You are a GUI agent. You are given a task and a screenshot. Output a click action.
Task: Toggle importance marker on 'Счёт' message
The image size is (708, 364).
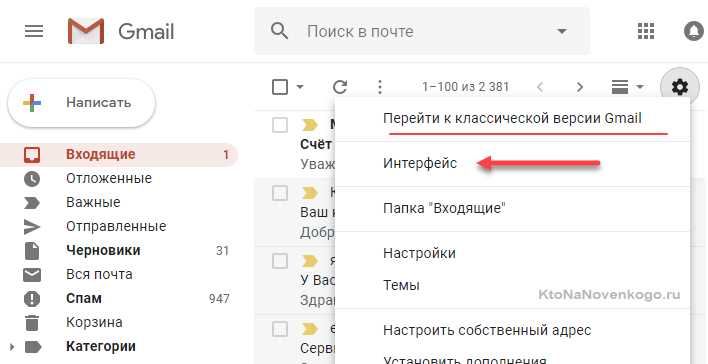point(310,125)
